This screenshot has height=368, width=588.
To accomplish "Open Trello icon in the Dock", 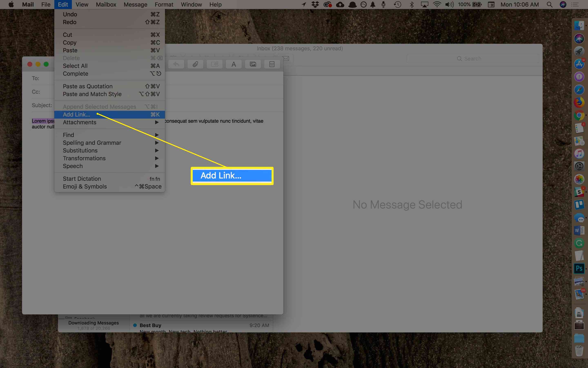I will click(x=579, y=205).
